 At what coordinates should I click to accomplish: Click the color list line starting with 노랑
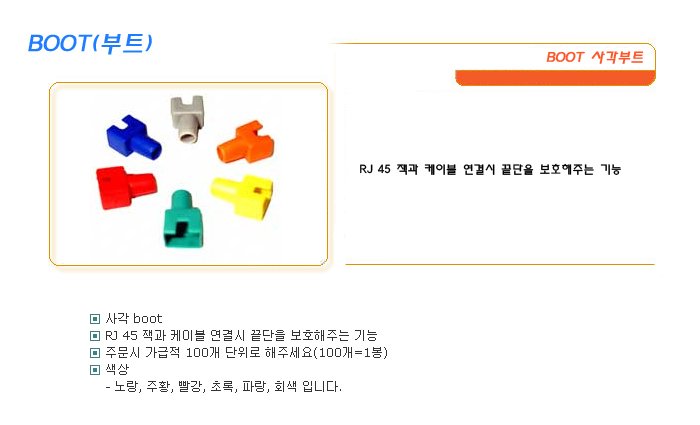point(223,386)
